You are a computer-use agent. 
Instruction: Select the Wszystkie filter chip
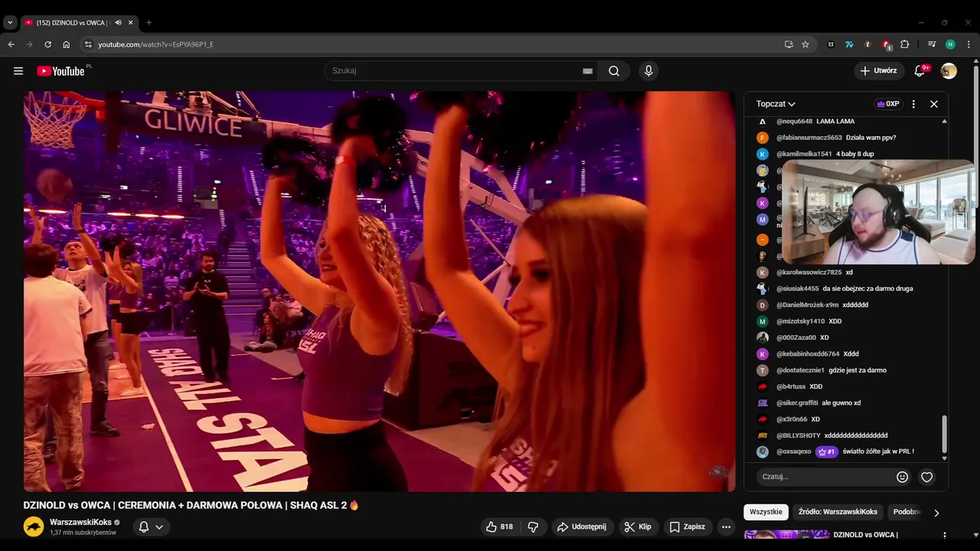pyautogui.click(x=766, y=512)
